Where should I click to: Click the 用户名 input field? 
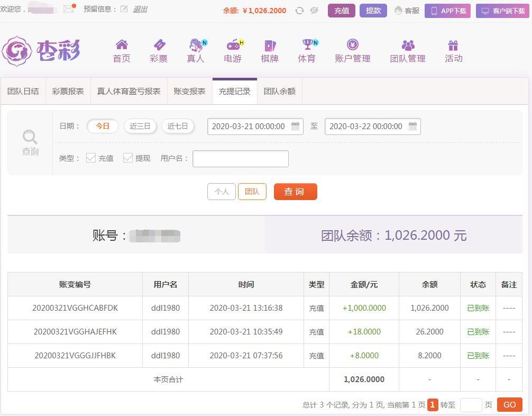tap(240, 159)
